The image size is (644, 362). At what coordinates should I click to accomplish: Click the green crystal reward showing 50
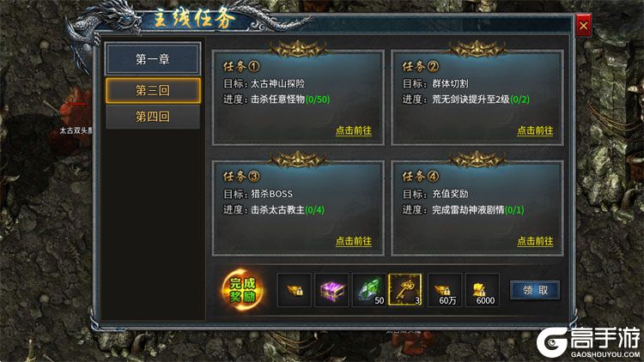point(369,290)
